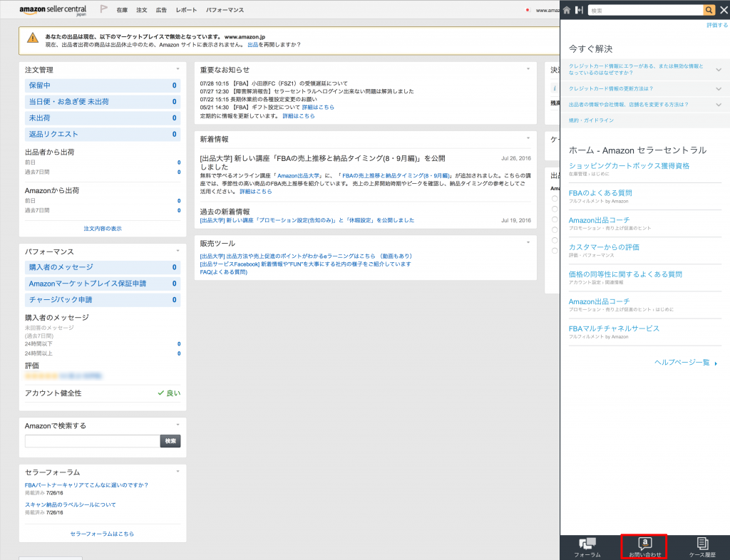Follow the セラーフォーラムはこちら link
730x560 pixels.
pyautogui.click(x=102, y=534)
